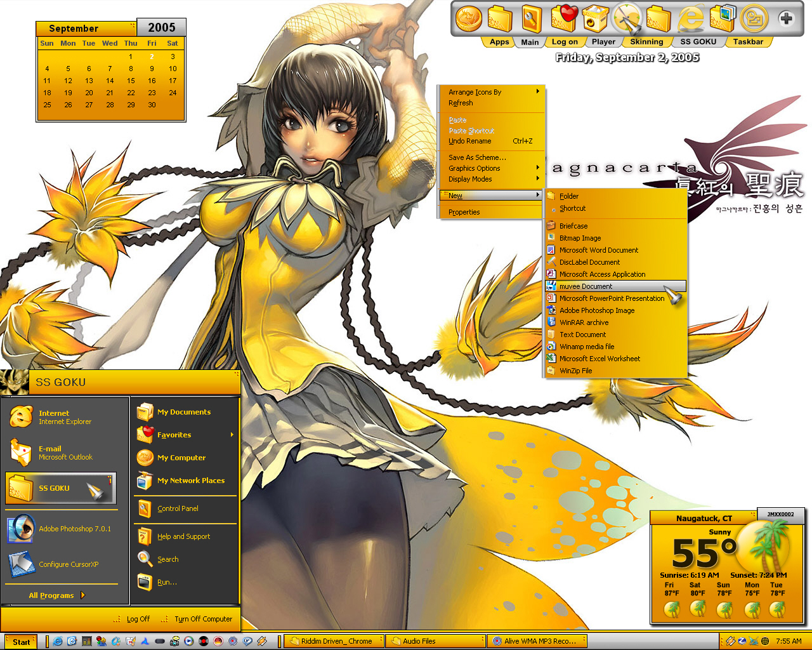This screenshot has width=812, height=650.
Task: Create a new Shortcut from the submenu
Action: 615,208
